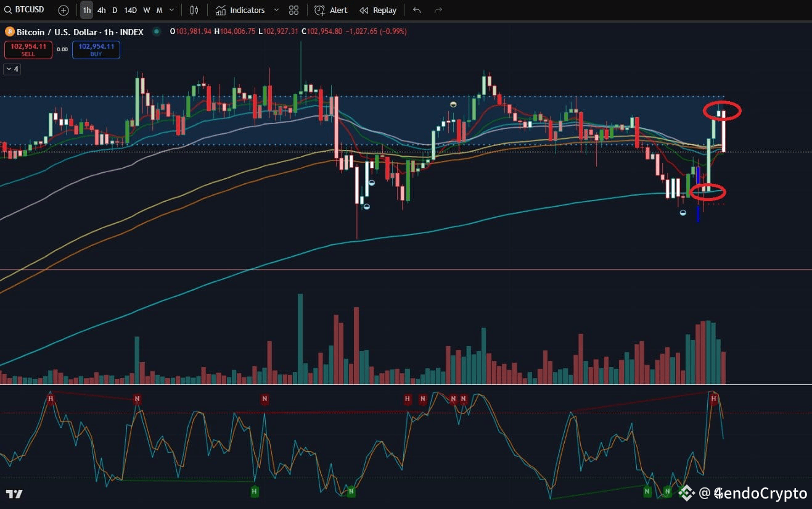Click the green market status dot
Screen dimensions: 812x509
[157, 31]
